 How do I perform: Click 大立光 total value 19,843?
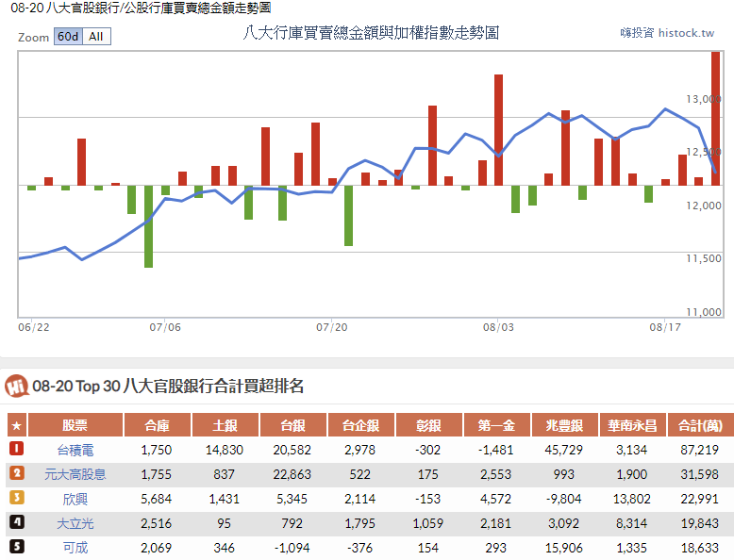(699, 523)
